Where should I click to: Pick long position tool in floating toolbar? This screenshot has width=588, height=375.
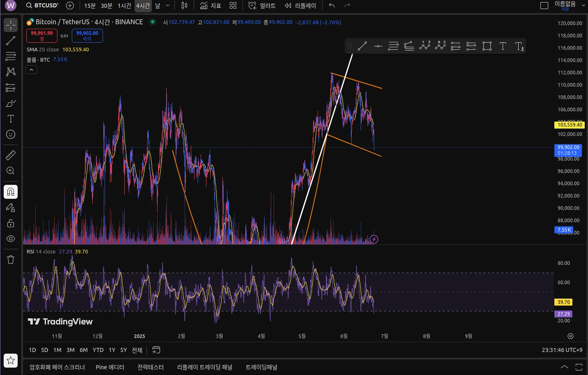(455, 46)
